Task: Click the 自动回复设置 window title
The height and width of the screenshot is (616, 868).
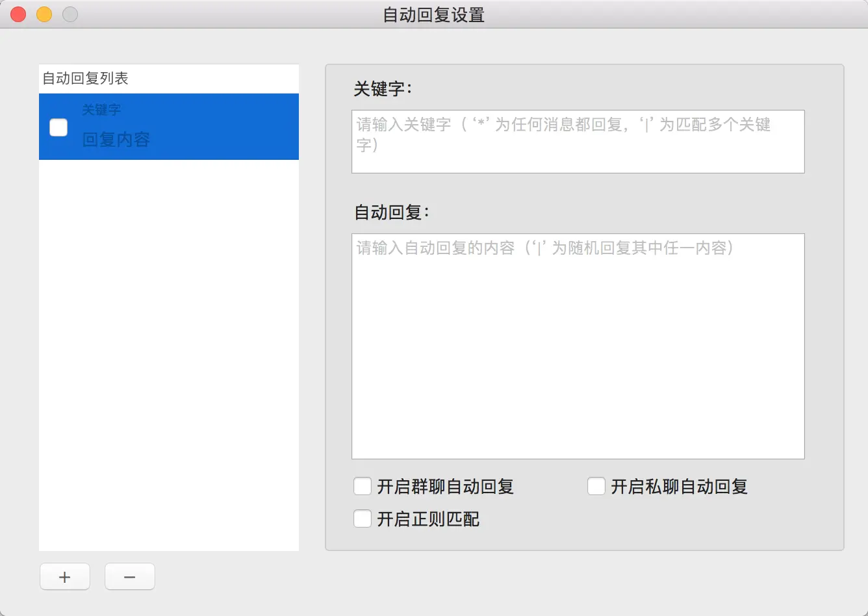Action: [434, 15]
